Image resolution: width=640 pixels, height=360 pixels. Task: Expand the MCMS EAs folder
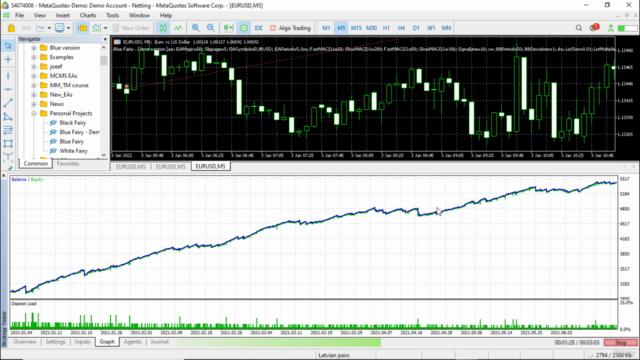tap(34, 76)
